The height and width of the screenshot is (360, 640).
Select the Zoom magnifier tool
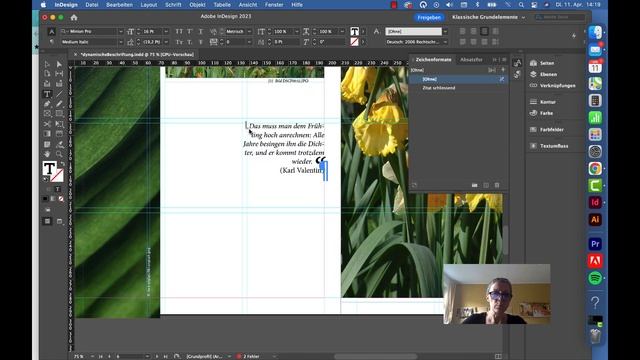60,154
